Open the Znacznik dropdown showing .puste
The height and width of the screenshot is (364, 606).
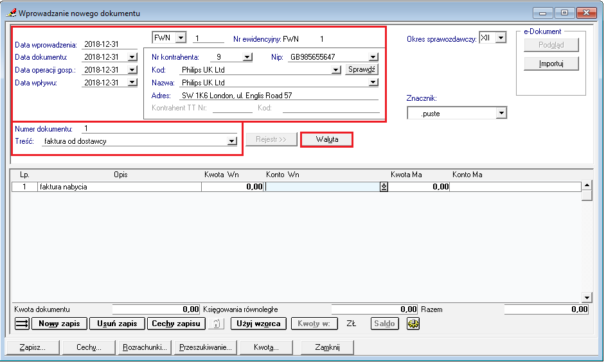(x=501, y=113)
